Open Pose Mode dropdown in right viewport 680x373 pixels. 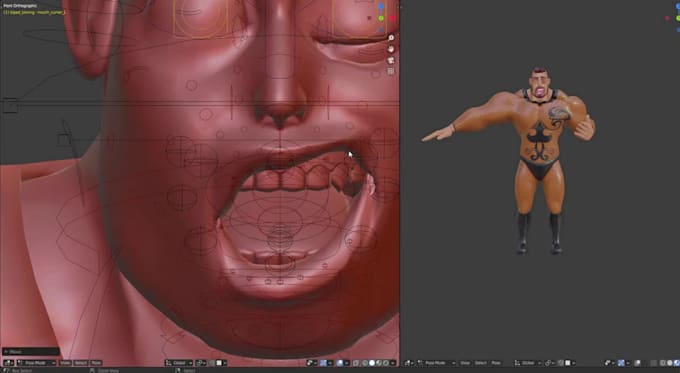pos(436,363)
